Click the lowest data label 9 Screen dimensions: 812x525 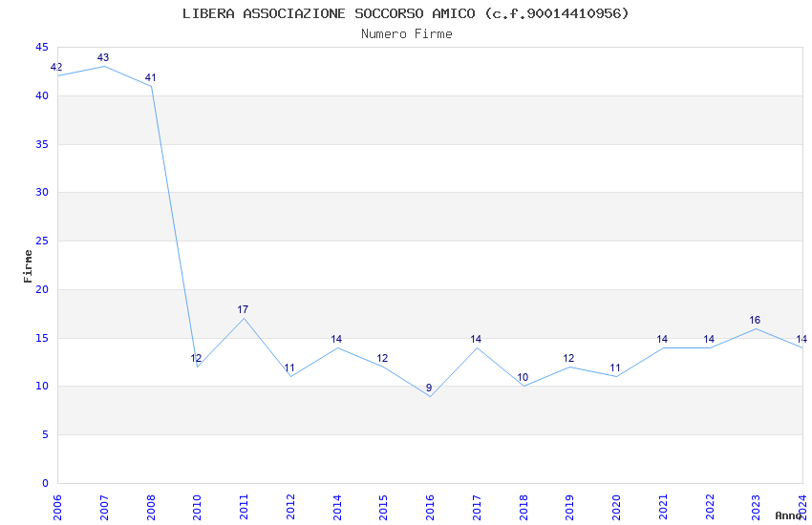[429, 388]
